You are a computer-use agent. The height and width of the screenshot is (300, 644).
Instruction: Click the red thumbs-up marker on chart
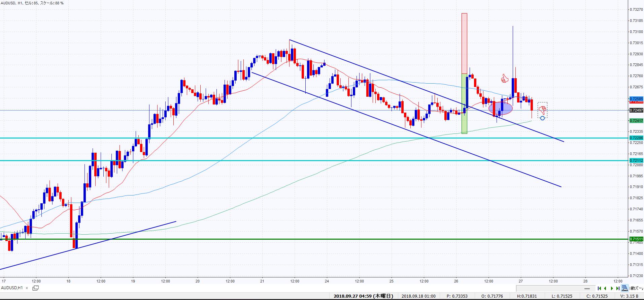point(504,79)
